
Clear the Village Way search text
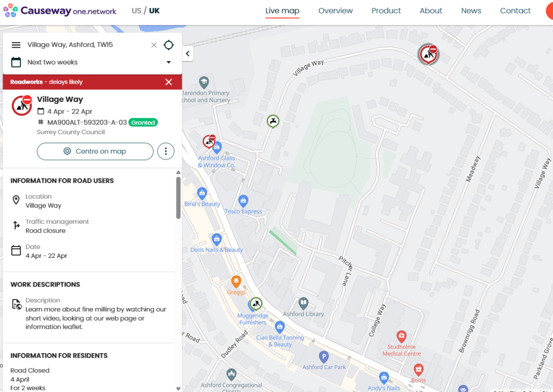pos(154,45)
